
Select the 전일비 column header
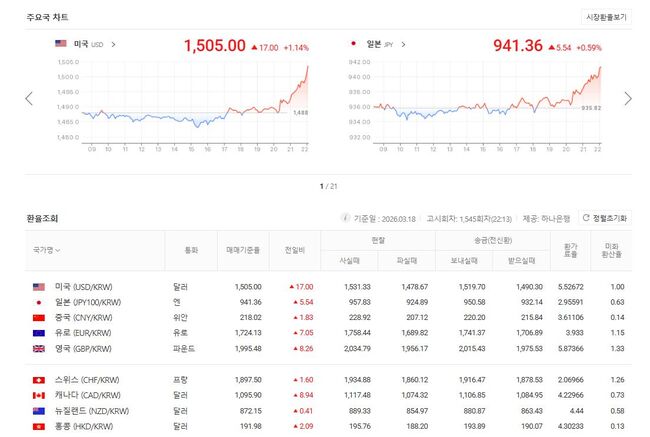click(x=294, y=249)
